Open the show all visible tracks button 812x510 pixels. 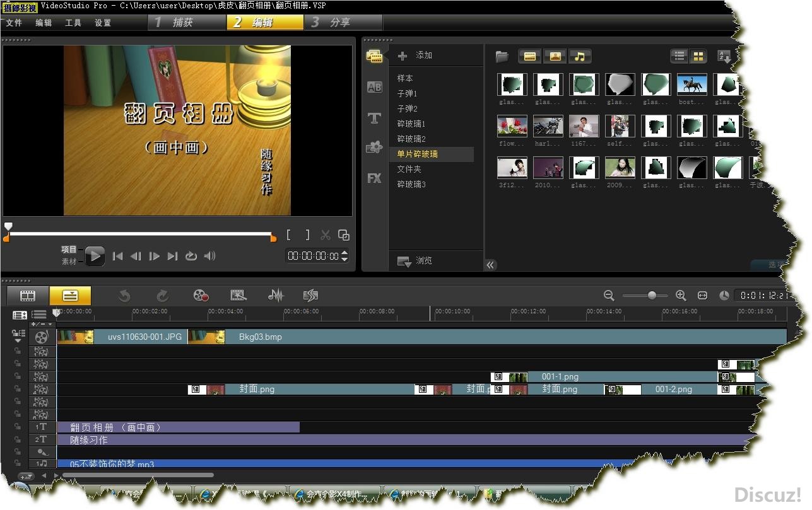[x=20, y=315]
